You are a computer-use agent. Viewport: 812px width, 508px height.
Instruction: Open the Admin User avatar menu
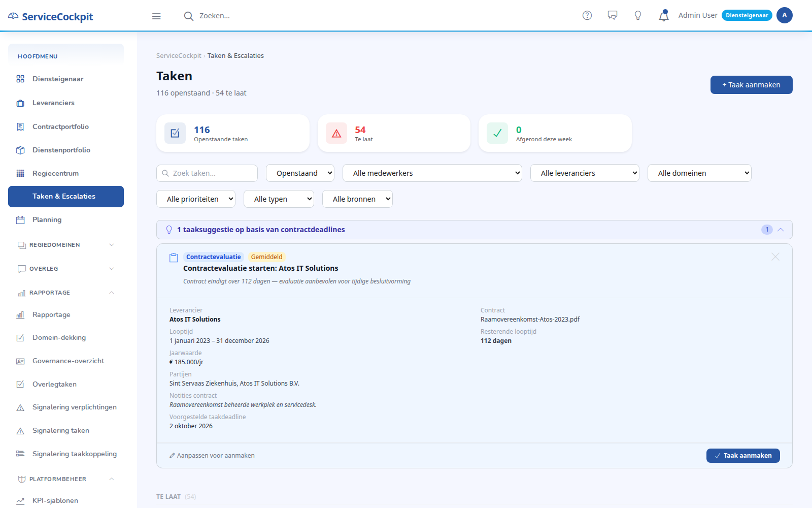click(784, 15)
